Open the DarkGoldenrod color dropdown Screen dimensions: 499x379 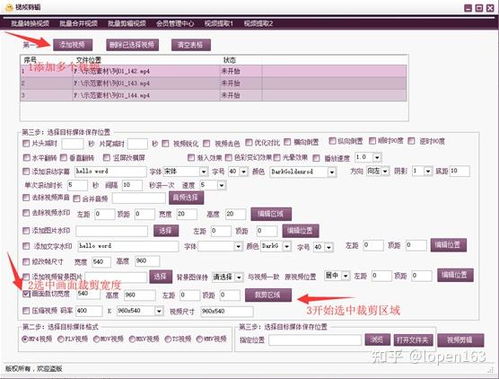click(332, 172)
